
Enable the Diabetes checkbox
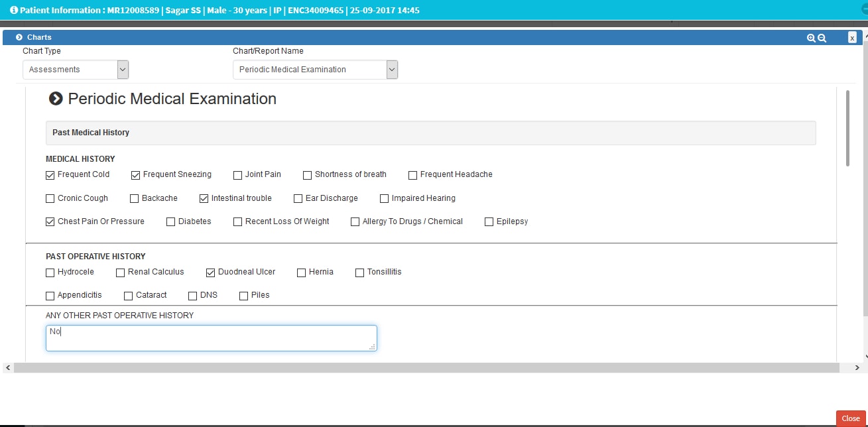click(x=171, y=222)
